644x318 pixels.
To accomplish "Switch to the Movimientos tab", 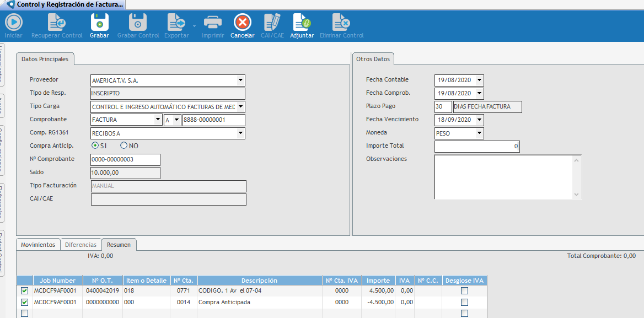I will [38, 245].
